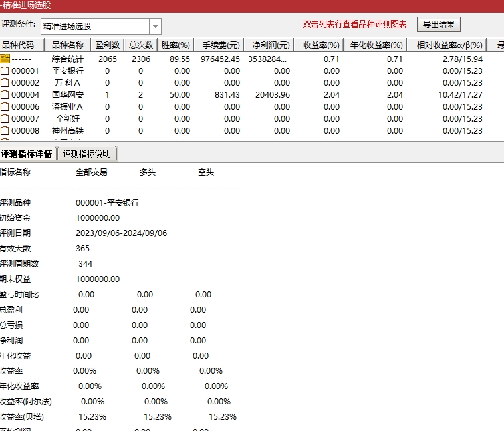Click net profit value 20403.96
504x431 pixels.
tap(273, 95)
